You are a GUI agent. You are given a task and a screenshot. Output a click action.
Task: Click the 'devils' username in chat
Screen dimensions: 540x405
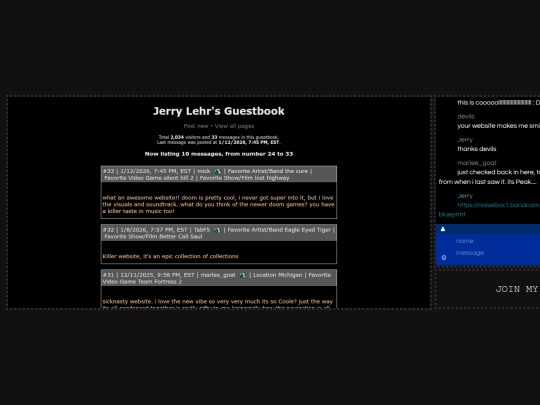coord(466,116)
